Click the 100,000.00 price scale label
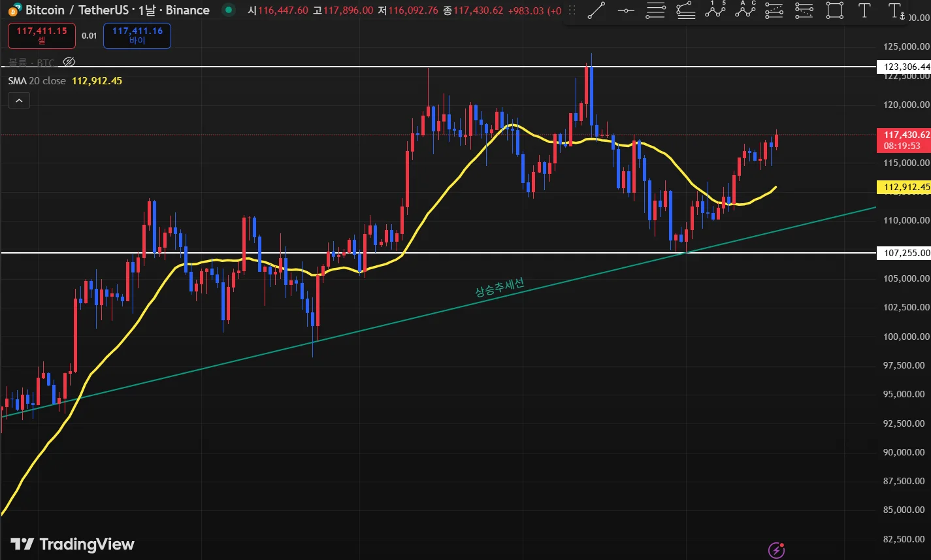The width and height of the screenshot is (931, 560). click(x=906, y=336)
